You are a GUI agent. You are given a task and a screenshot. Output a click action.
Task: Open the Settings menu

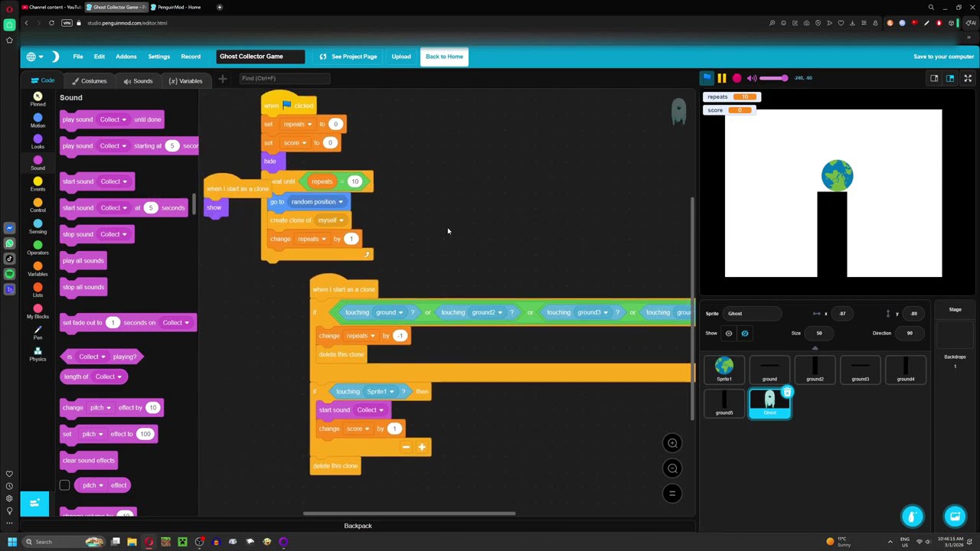[x=159, y=57]
